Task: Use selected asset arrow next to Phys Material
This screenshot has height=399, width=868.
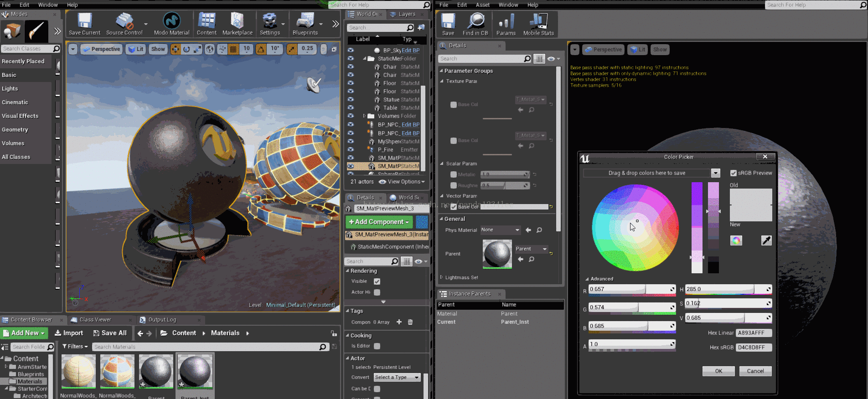Action: click(528, 230)
